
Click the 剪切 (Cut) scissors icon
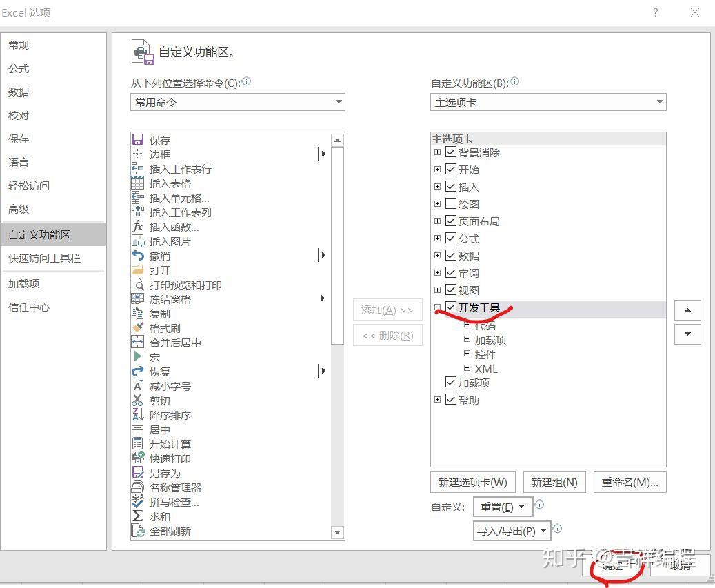[137, 400]
